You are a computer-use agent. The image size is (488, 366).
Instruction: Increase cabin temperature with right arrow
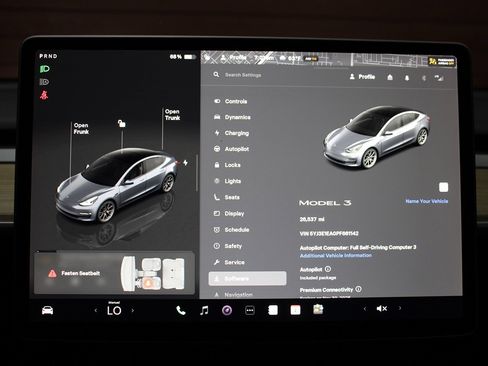(133, 310)
